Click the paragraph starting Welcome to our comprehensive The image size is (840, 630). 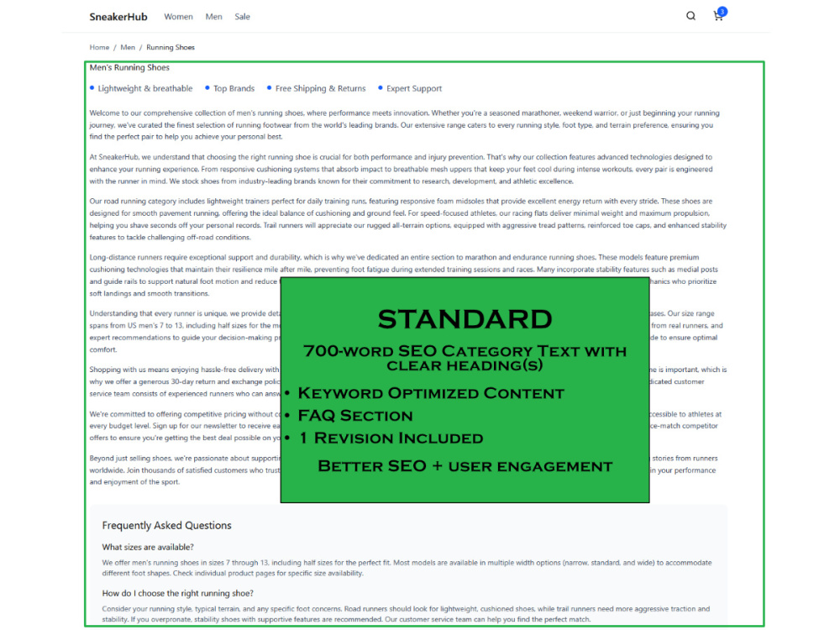pos(405,125)
